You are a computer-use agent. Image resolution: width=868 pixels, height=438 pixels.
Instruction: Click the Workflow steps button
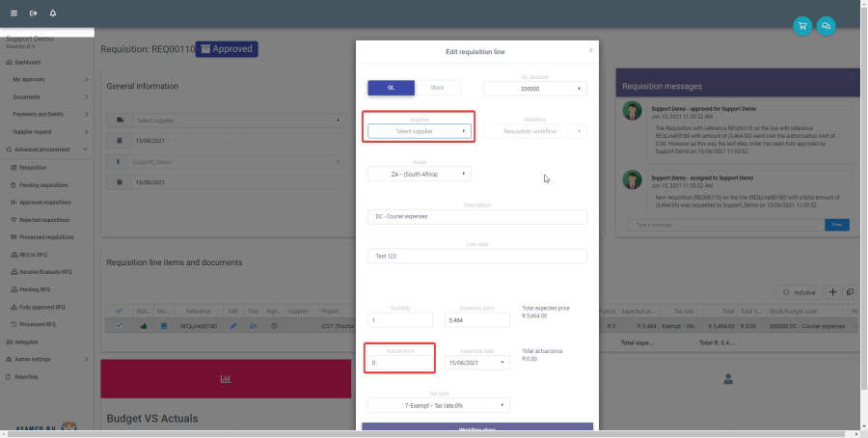(x=477, y=429)
